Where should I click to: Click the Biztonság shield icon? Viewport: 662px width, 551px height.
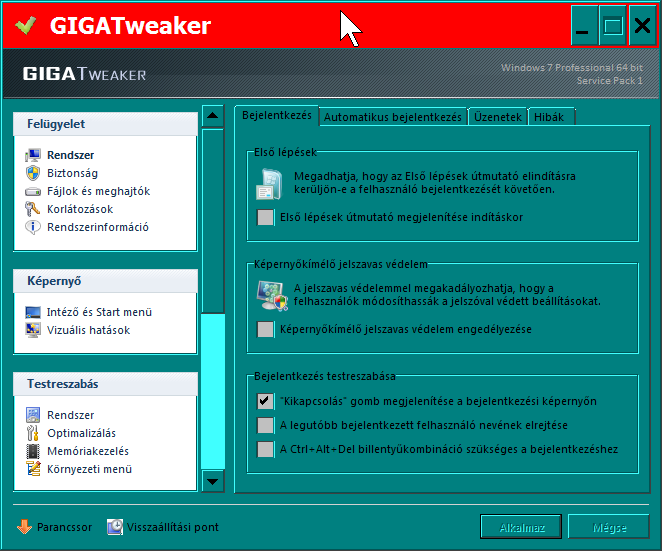[x=33, y=173]
